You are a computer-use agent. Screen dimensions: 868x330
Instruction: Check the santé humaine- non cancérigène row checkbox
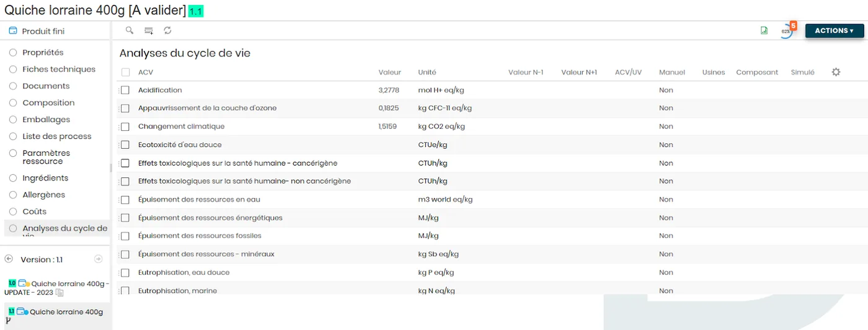point(125,182)
